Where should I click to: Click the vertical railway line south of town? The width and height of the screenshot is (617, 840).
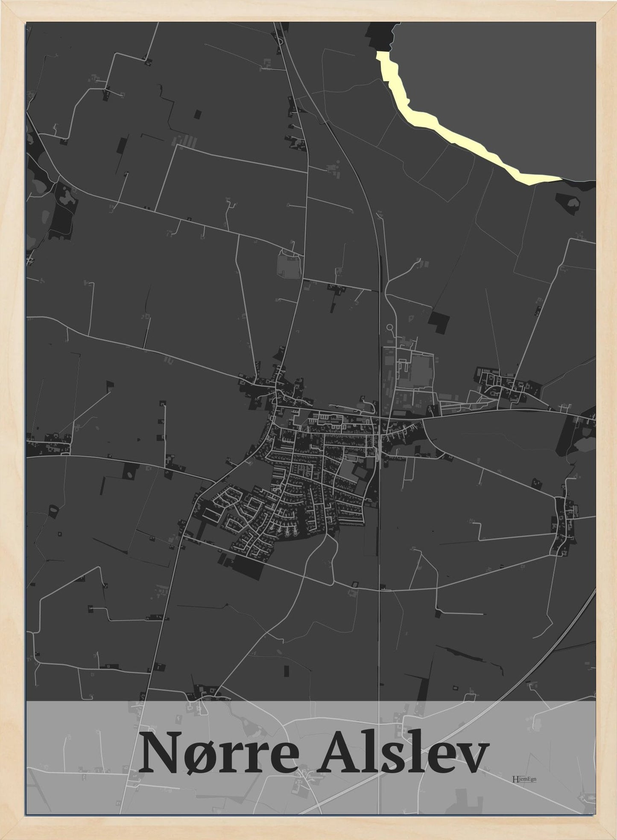[x=379, y=620]
